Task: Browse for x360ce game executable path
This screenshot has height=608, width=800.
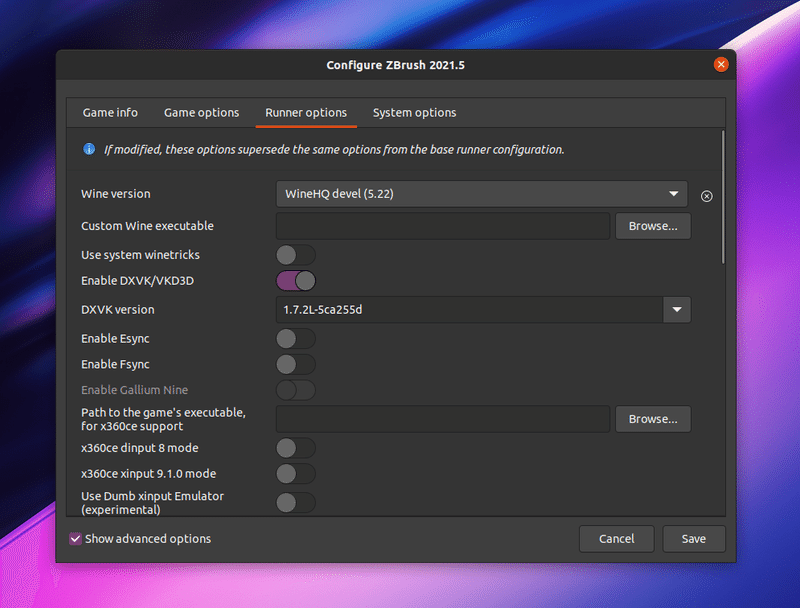Action: pos(653,419)
